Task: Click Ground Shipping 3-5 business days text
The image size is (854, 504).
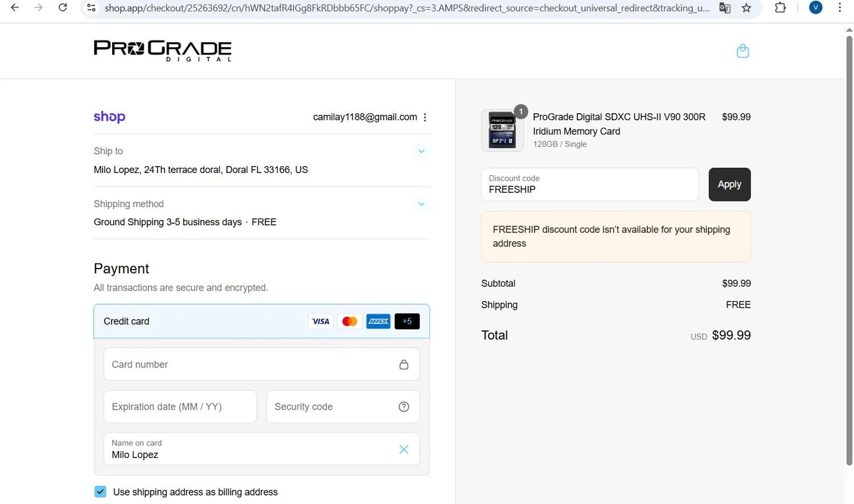Action: [168, 222]
